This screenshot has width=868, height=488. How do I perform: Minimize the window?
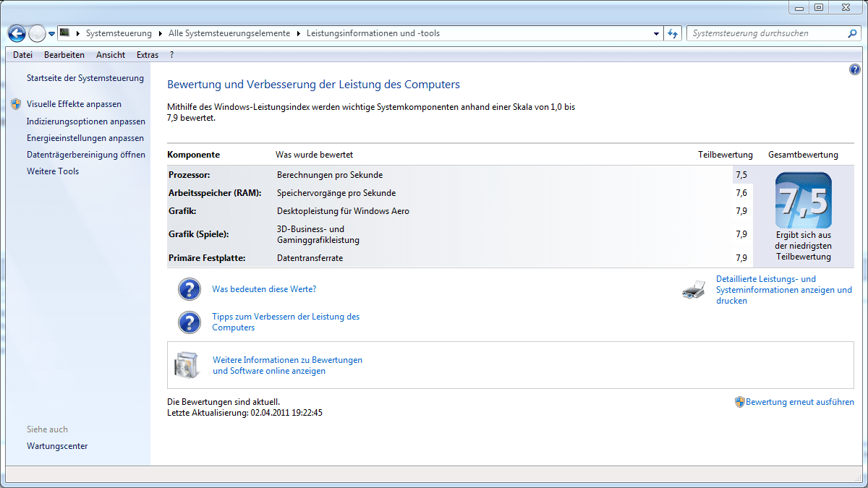click(x=800, y=7)
